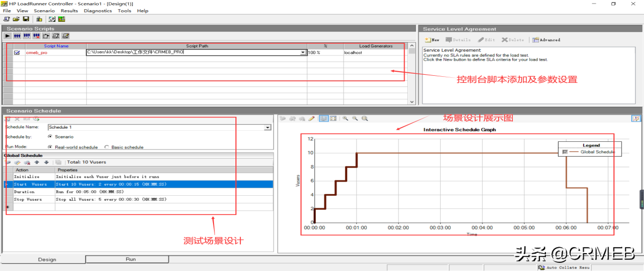Start the scenario with the play icon
Image resolution: width=644 pixels, height=271 pixels.
tap(8, 36)
